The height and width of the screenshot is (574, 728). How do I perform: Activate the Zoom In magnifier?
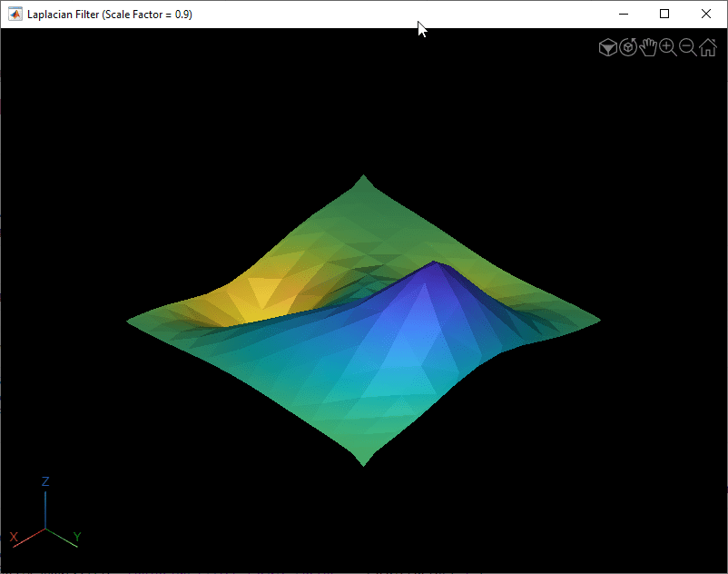[x=668, y=47]
